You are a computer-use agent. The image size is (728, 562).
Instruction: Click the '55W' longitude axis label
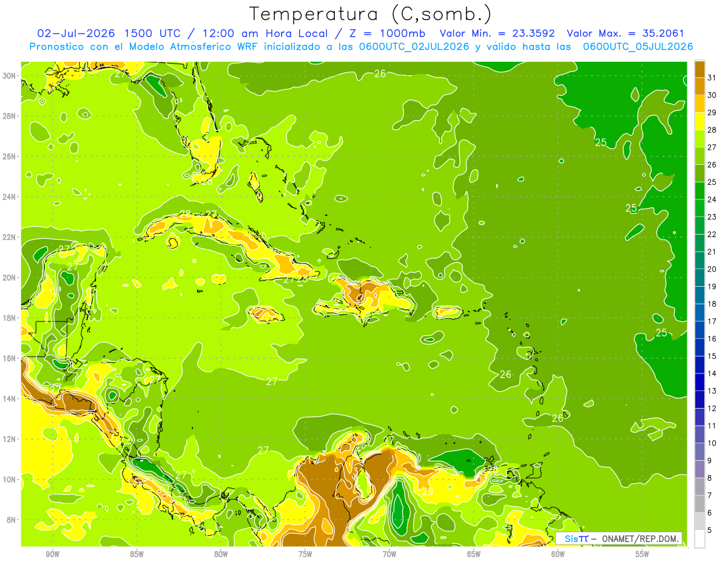(x=642, y=554)
